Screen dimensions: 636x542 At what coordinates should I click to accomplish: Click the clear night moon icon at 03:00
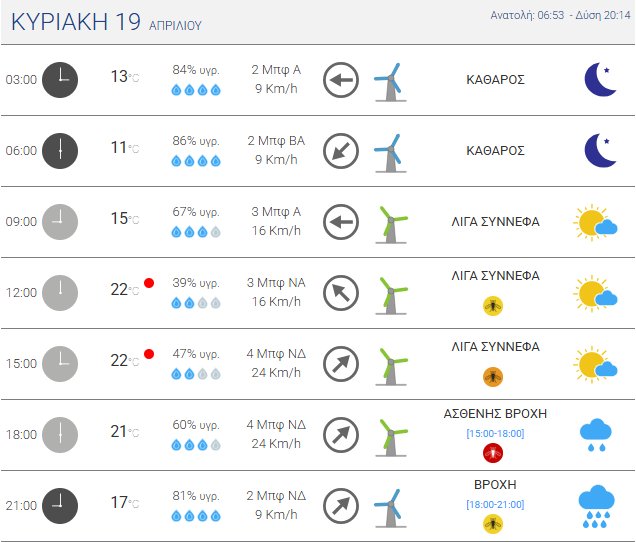pos(600,80)
